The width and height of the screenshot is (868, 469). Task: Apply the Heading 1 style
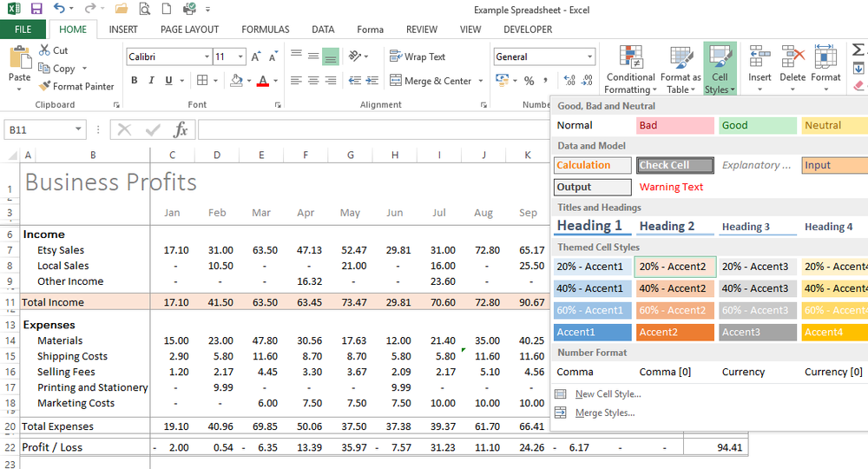(592, 227)
